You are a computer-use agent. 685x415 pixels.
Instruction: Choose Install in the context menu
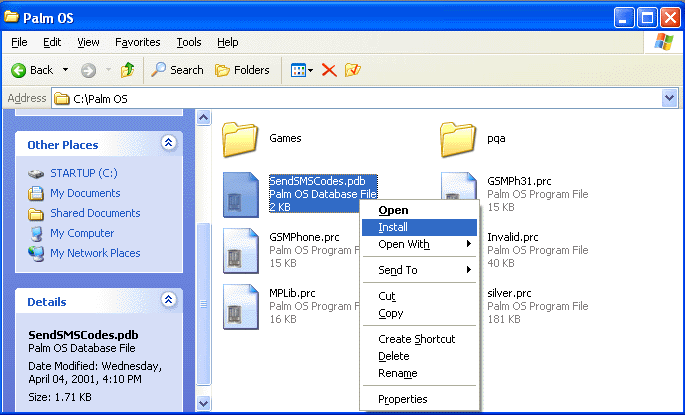coord(419,227)
